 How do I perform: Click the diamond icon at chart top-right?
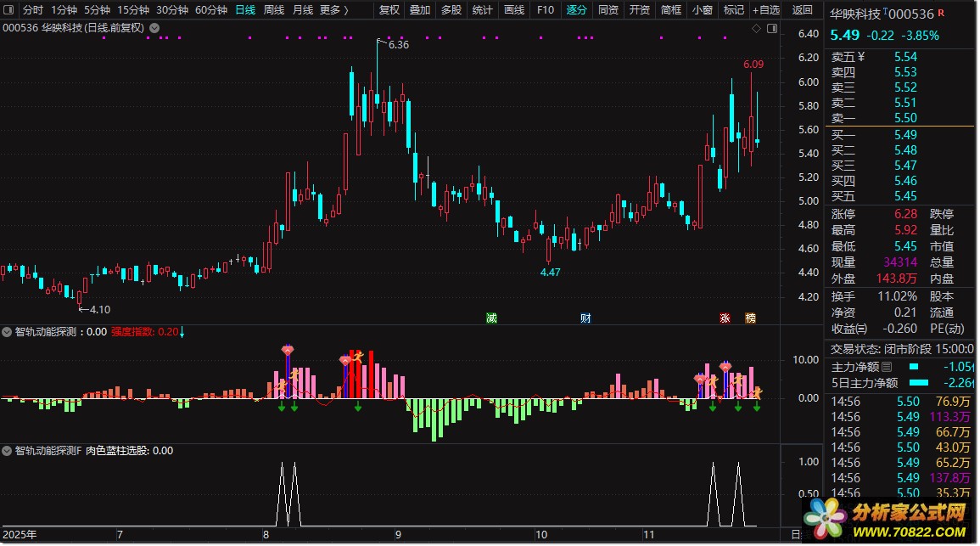tap(756, 29)
